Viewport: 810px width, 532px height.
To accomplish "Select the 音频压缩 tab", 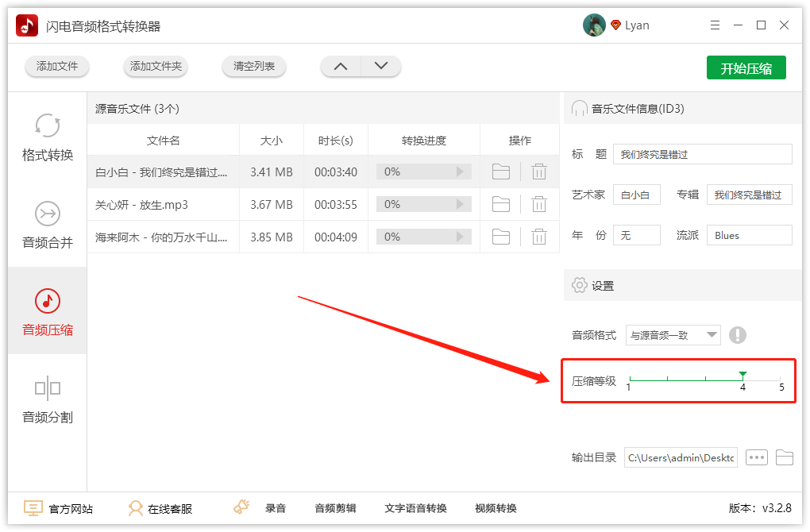I will [48, 311].
